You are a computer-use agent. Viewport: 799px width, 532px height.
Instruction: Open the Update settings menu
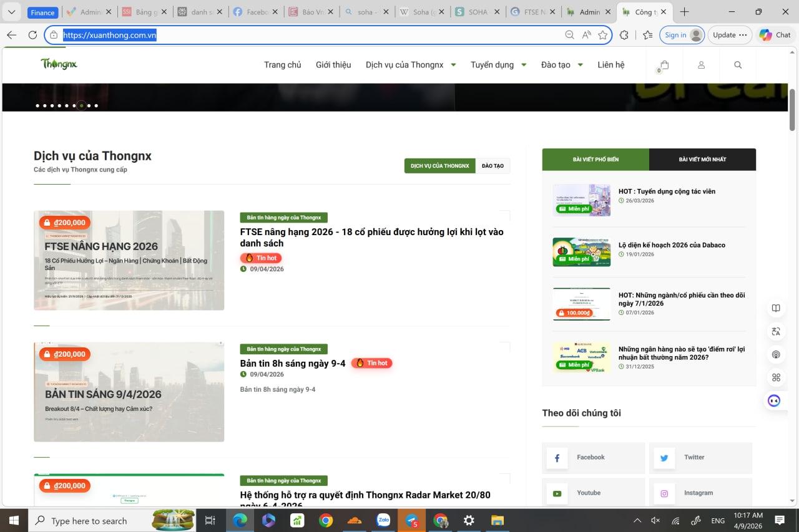tap(729, 35)
